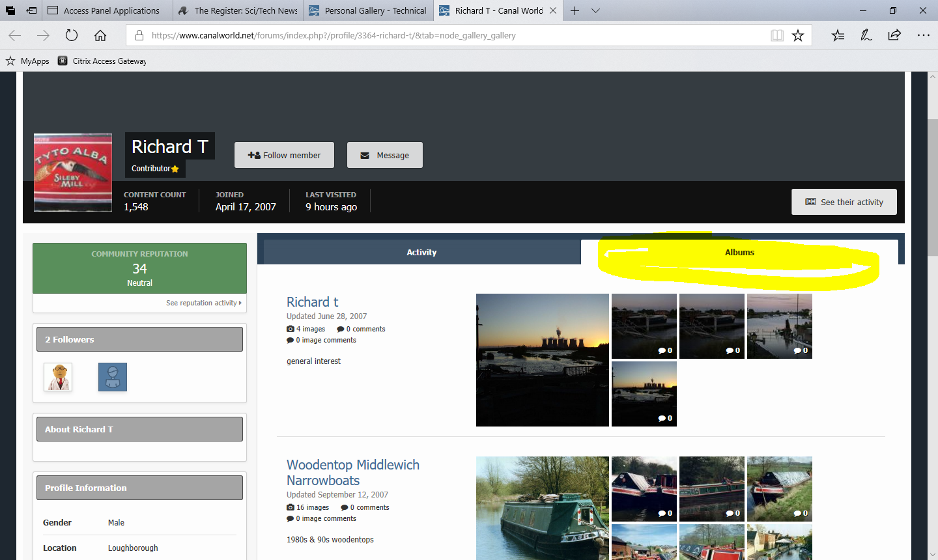Click '1980s & 90s woodentops' description

pyautogui.click(x=330, y=540)
